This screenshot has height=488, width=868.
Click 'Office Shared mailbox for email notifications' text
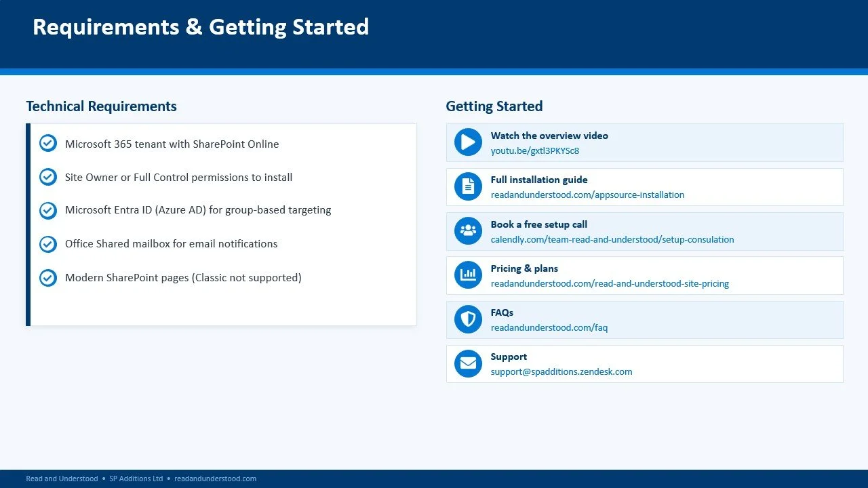click(172, 243)
